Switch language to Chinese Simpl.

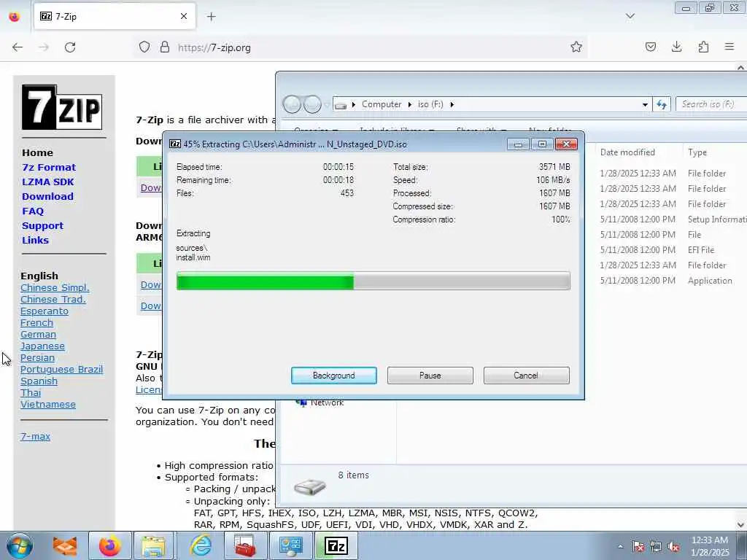55,287
